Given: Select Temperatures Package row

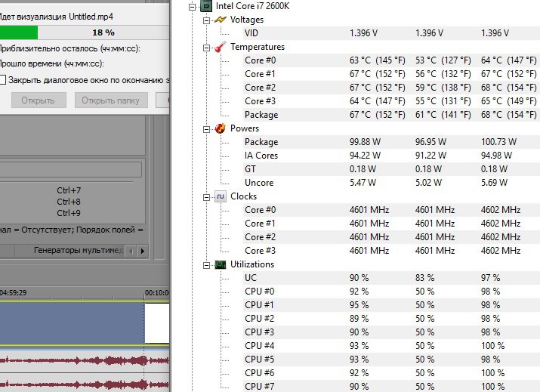Looking at the screenshot, I should tap(392, 115).
